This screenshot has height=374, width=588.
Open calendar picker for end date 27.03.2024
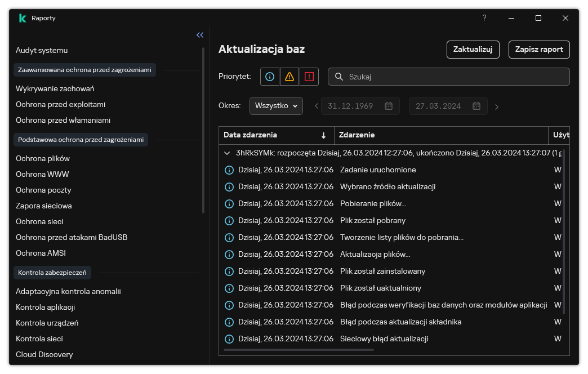(x=476, y=106)
